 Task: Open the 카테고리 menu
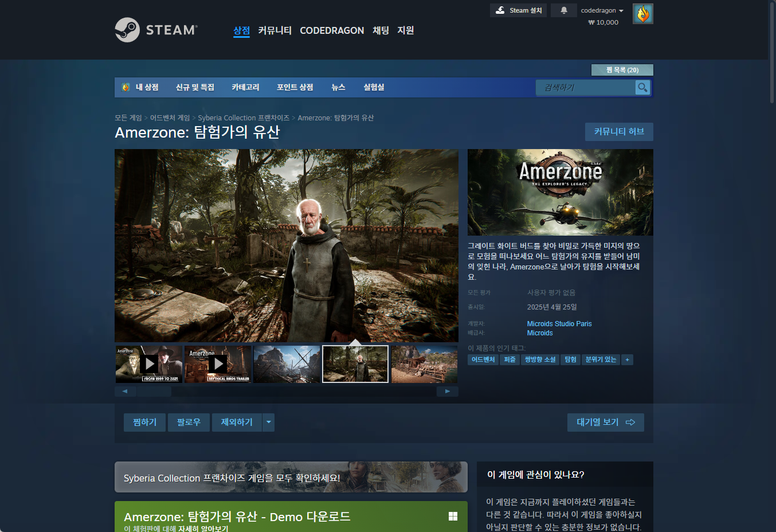pyautogui.click(x=245, y=87)
